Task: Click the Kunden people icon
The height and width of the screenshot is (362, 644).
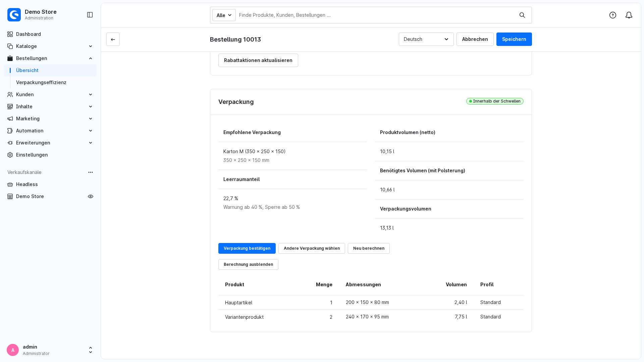Action: click(x=10, y=95)
